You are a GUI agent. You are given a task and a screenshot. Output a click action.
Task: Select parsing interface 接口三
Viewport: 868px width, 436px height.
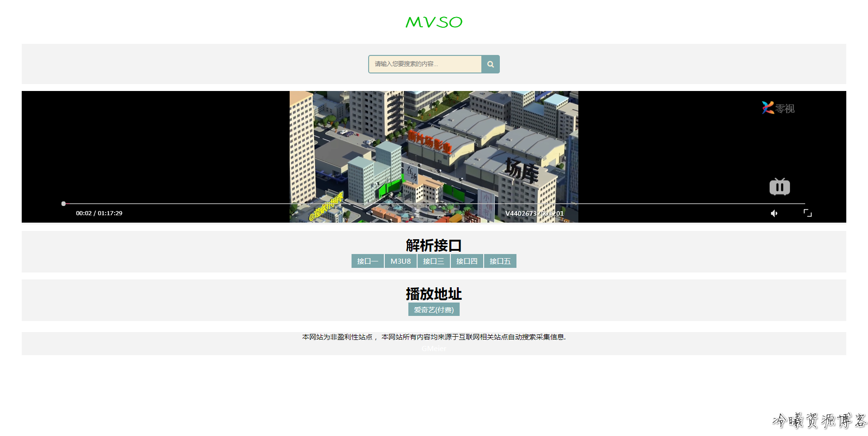tap(434, 261)
